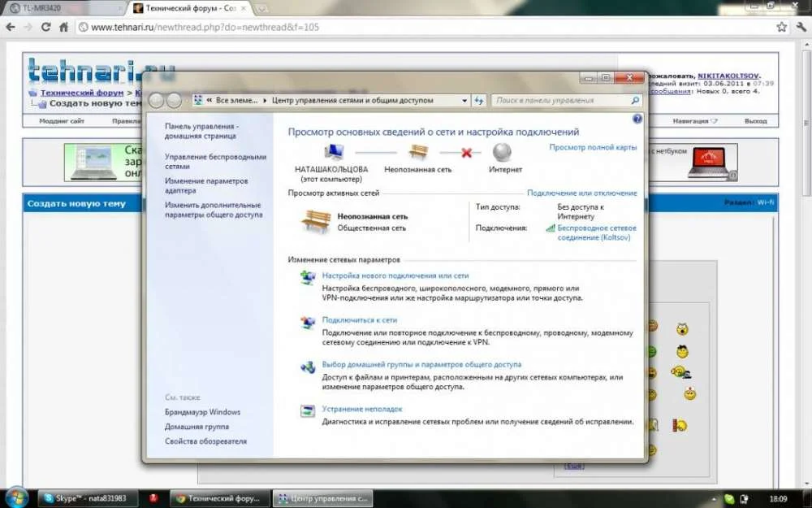Click the troubleshooting icon beside Устранение неполадок

pos(308,411)
